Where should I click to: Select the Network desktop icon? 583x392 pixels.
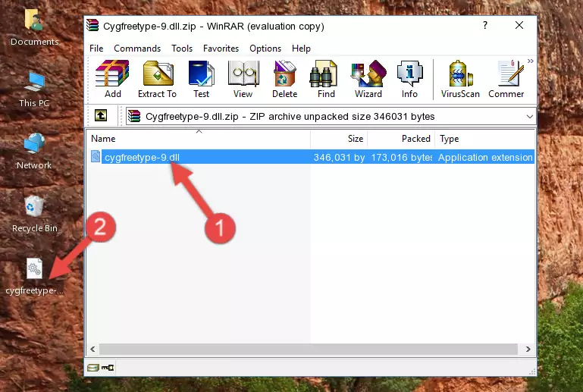(34, 152)
